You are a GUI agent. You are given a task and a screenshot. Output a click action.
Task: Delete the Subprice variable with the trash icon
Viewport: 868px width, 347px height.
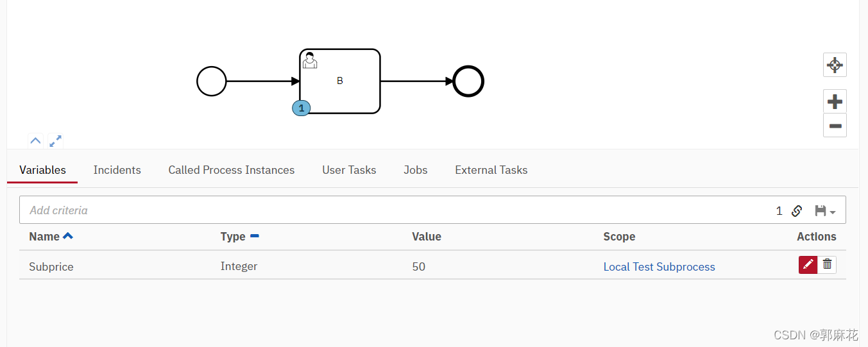click(828, 265)
